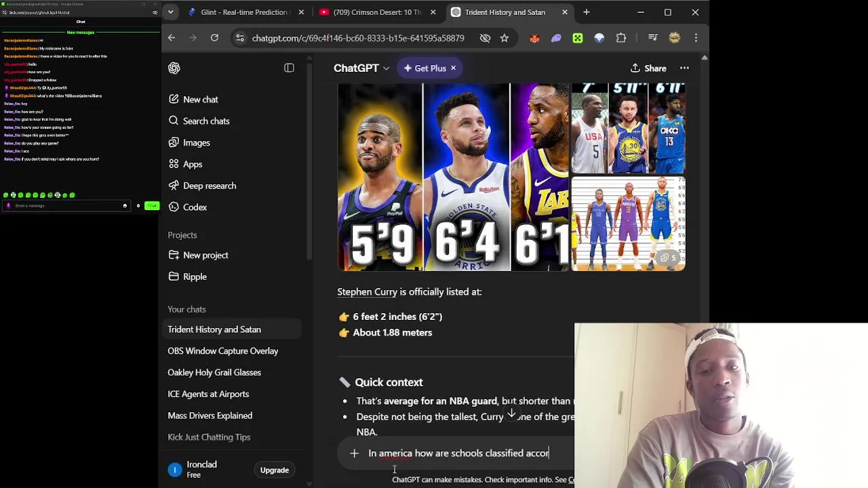Open the tab search dropdown arrow
This screenshot has width=868, height=488.
170,12
